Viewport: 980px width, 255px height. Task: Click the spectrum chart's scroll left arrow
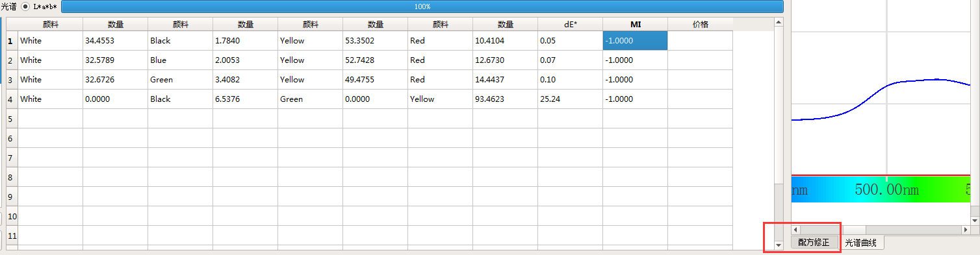tap(796, 230)
